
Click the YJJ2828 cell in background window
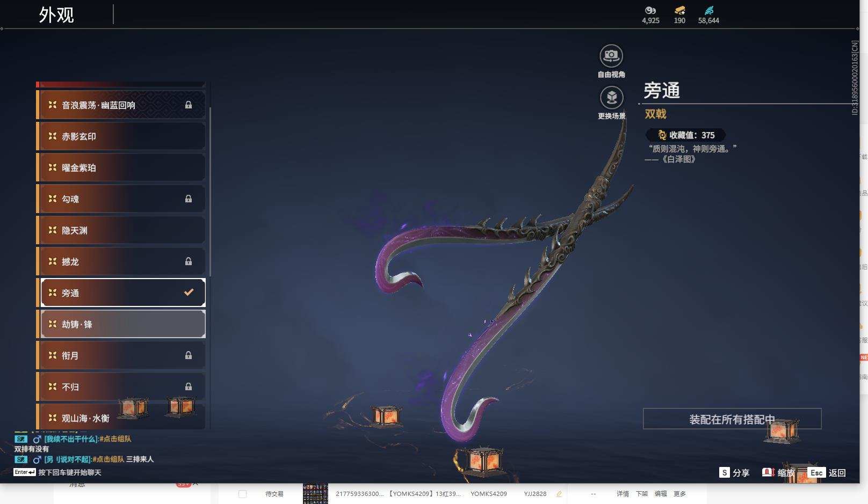coord(535,494)
